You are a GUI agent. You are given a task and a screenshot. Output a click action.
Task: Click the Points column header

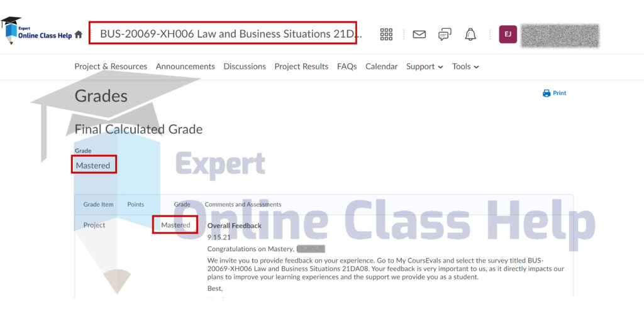pos(136,204)
